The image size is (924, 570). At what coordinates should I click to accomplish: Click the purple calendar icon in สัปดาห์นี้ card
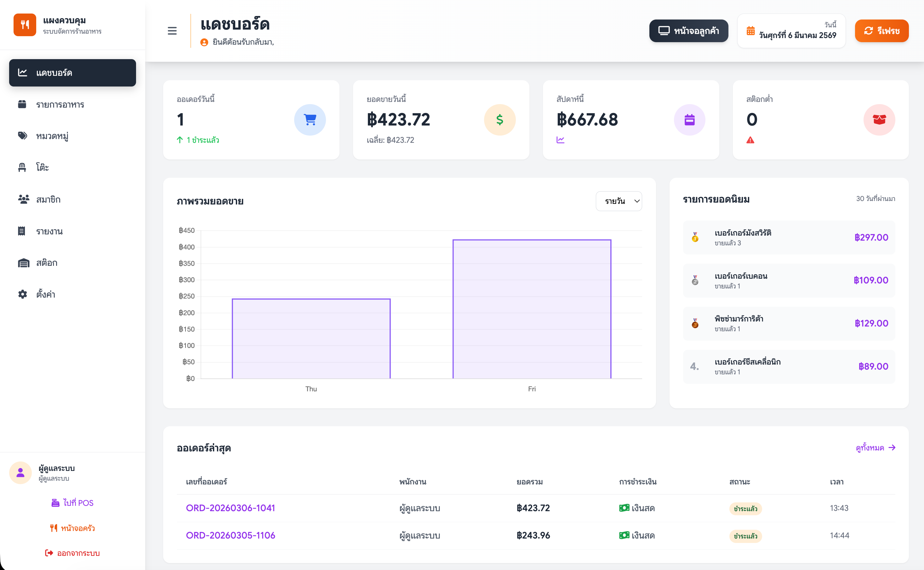[689, 120]
